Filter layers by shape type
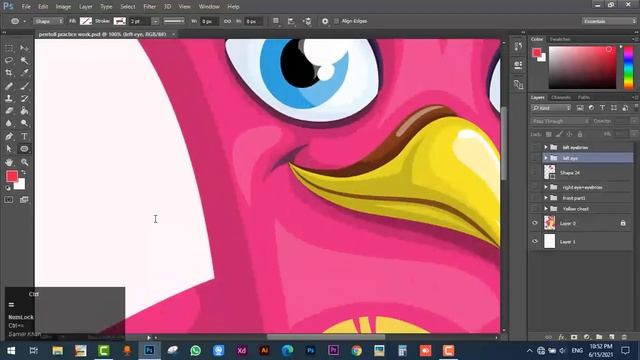 coord(613,108)
